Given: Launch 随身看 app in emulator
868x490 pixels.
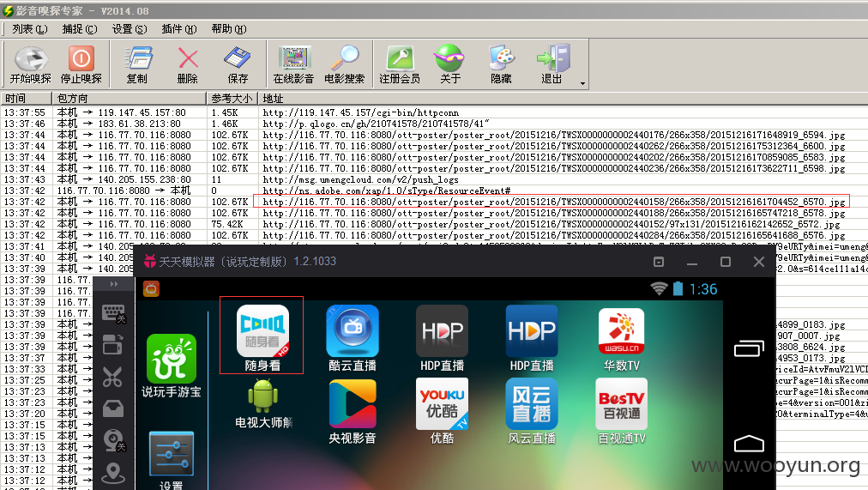Looking at the screenshot, I should pos(262,338).
